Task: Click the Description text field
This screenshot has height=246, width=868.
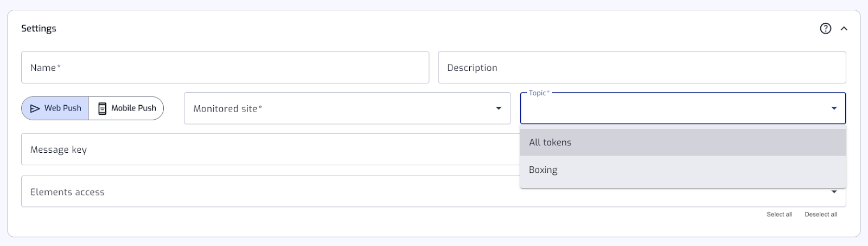Action: point(642,68)
